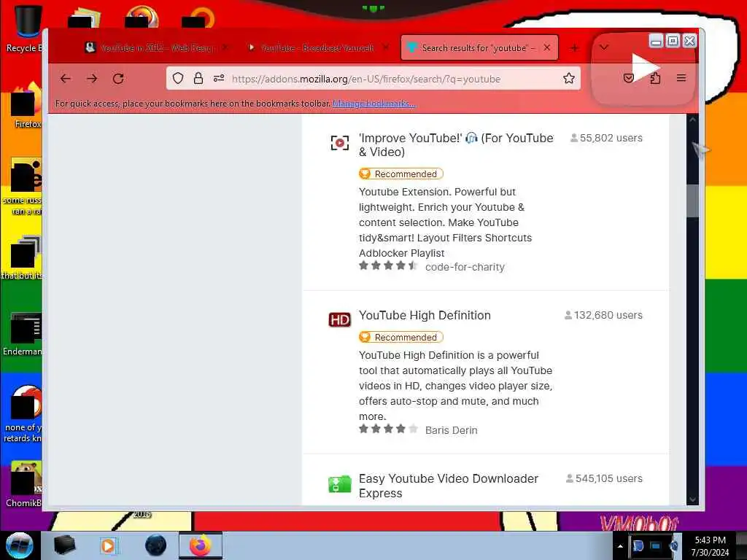747x560 pixels.
Task: Open the Enderman desktop icon
Action: pyautogui.click(x=23, y=334)
